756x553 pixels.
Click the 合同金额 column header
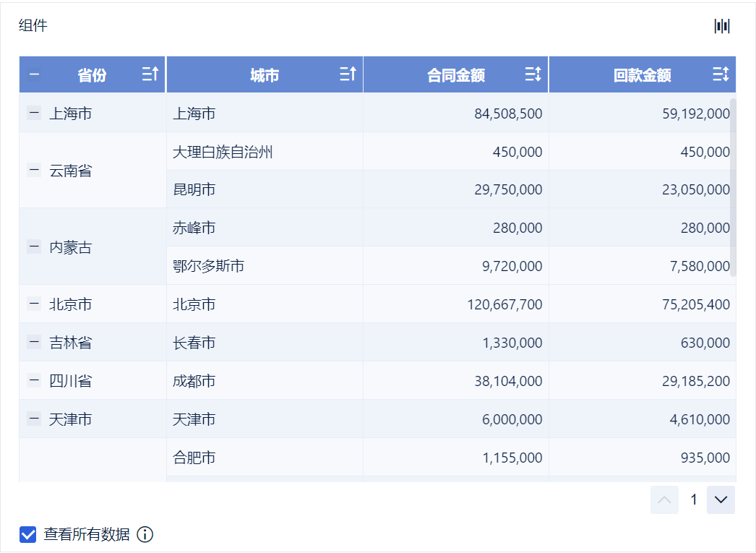456,75
